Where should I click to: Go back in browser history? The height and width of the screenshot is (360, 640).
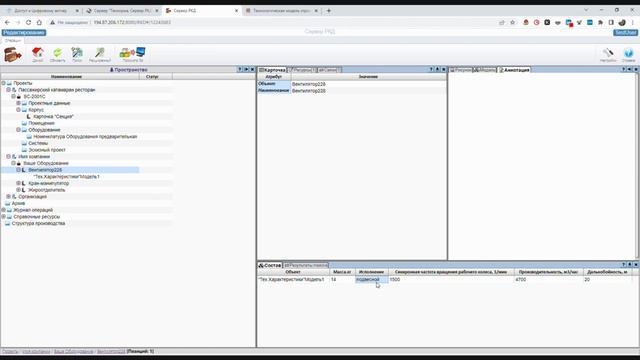coord(7,22)
